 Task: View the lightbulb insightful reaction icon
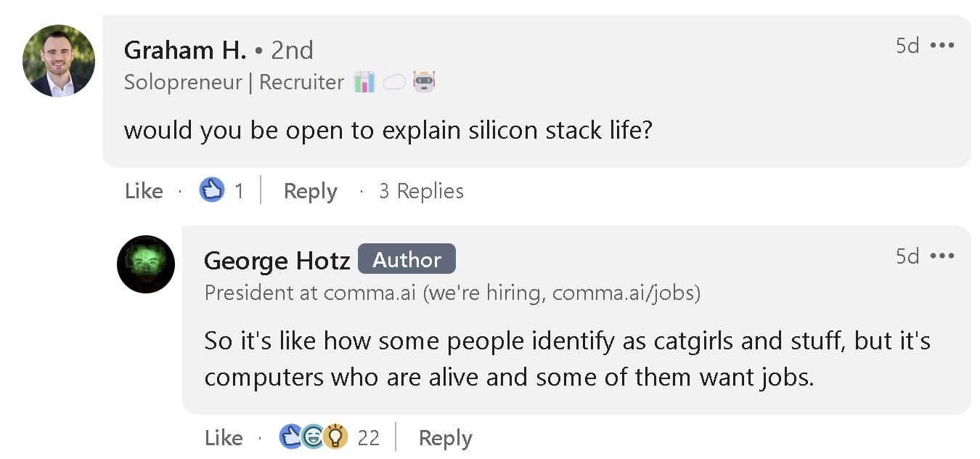(335, 436)
